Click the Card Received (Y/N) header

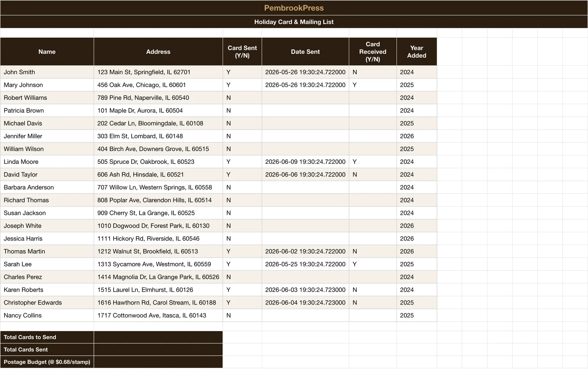tap(373, 52)
